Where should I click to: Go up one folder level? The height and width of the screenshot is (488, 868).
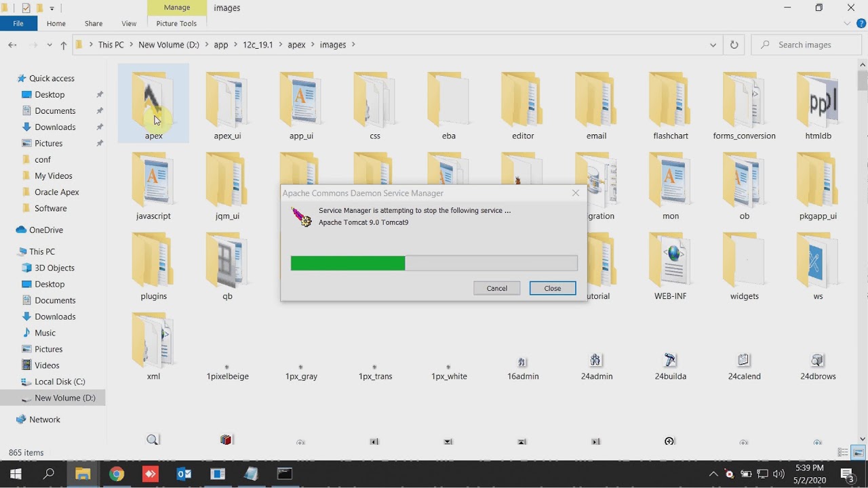point(63,45)
